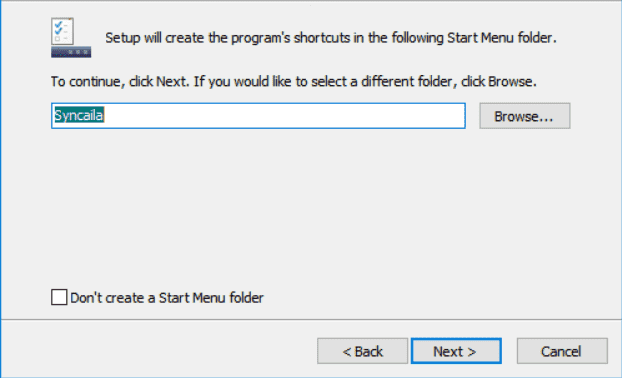This screenshot has width=622, height=378.
Task: Proceed by clicking Next >
Action: click(x=456, y=351)
